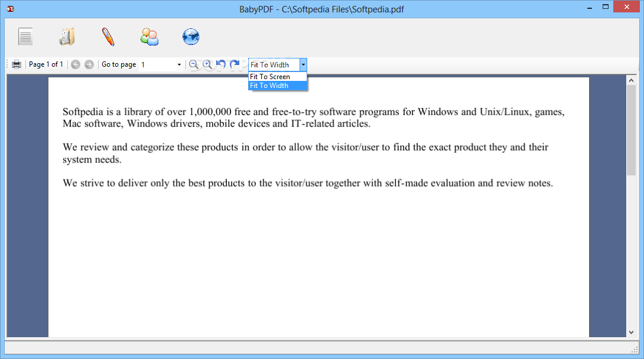The image size is (644, 359).
Task: Click the Fit To Width combo text field
Action: click(x=274, y=64)
